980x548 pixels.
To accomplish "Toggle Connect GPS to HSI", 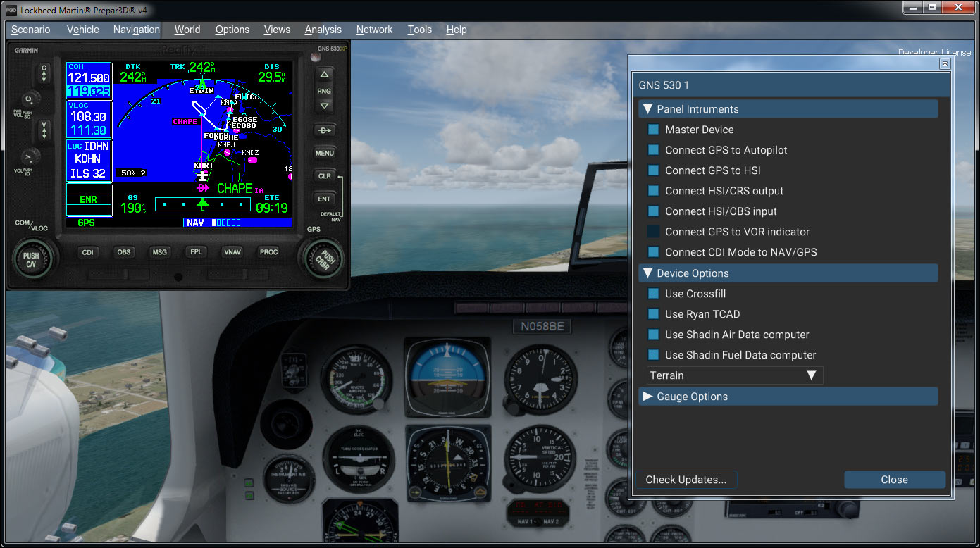I will tap(653, 170).
